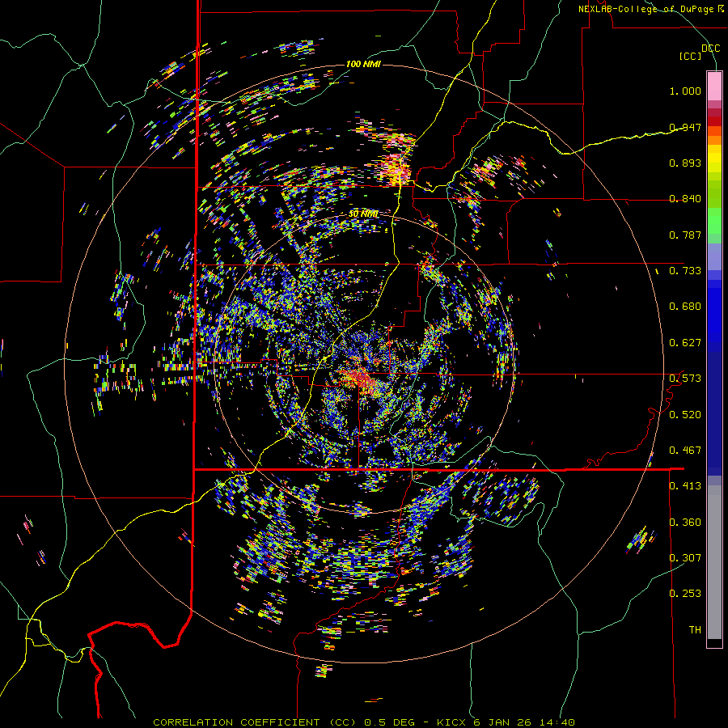Click the bright green color bar segment
The height and width of the screenshot is (728, 728).
714,221
